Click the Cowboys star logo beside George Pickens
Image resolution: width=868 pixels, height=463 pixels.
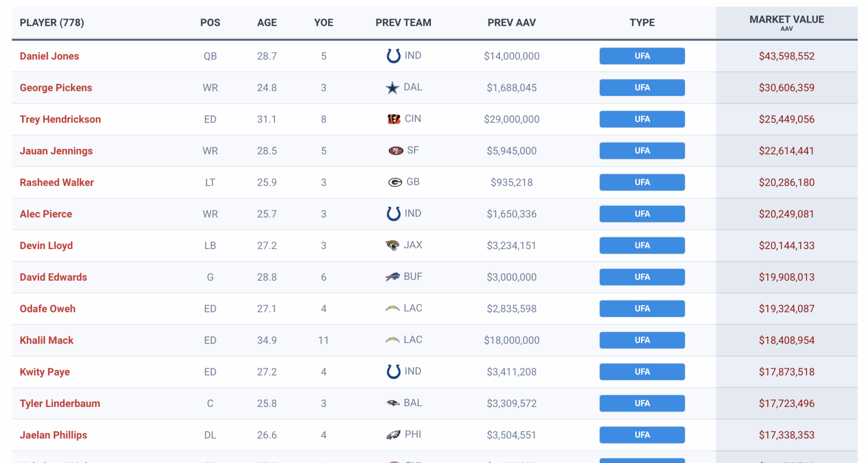(x=393, y=87)
